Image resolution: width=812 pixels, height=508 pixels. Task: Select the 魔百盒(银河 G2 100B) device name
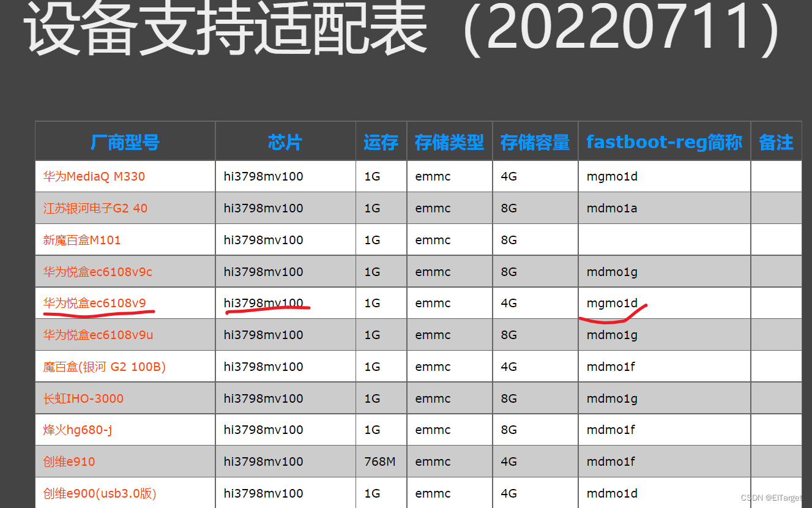(104, 367)
